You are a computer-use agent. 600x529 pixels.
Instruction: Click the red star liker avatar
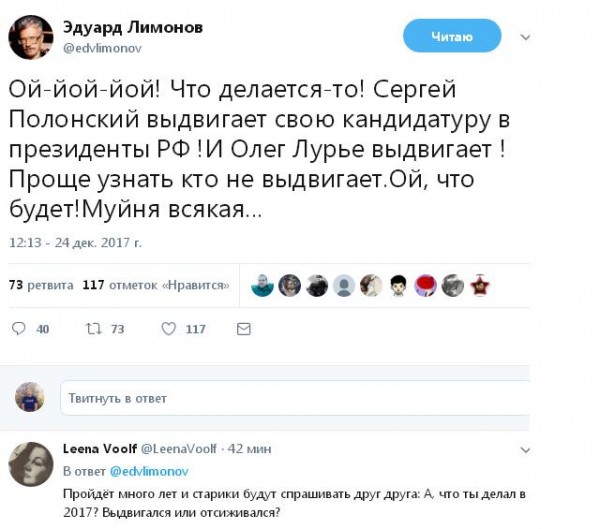(480, 286)
